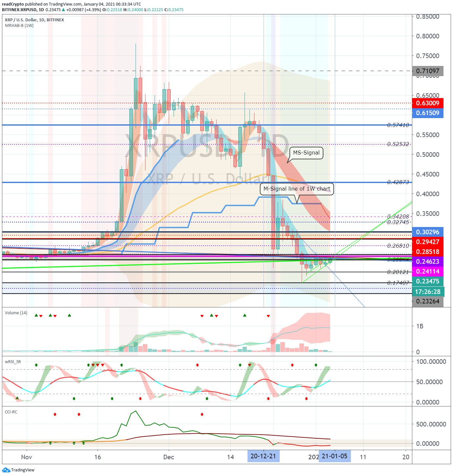Click the countdown timer 17:26:28
453x476 pixels.
[x=428, y=292]
